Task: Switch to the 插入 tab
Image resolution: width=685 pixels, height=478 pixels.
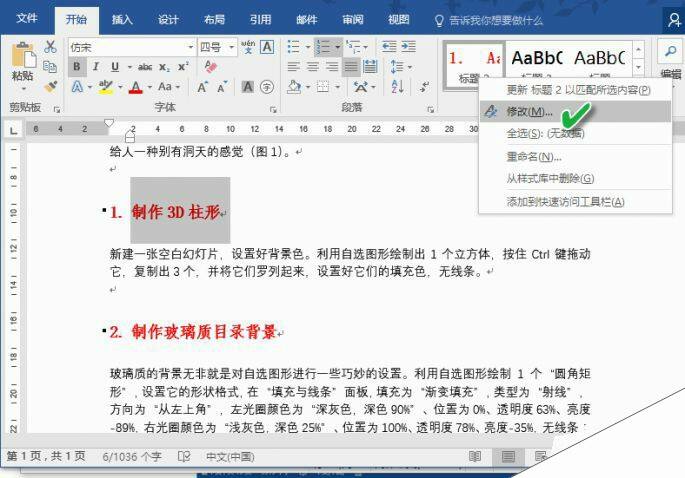Action: [122, 19]
